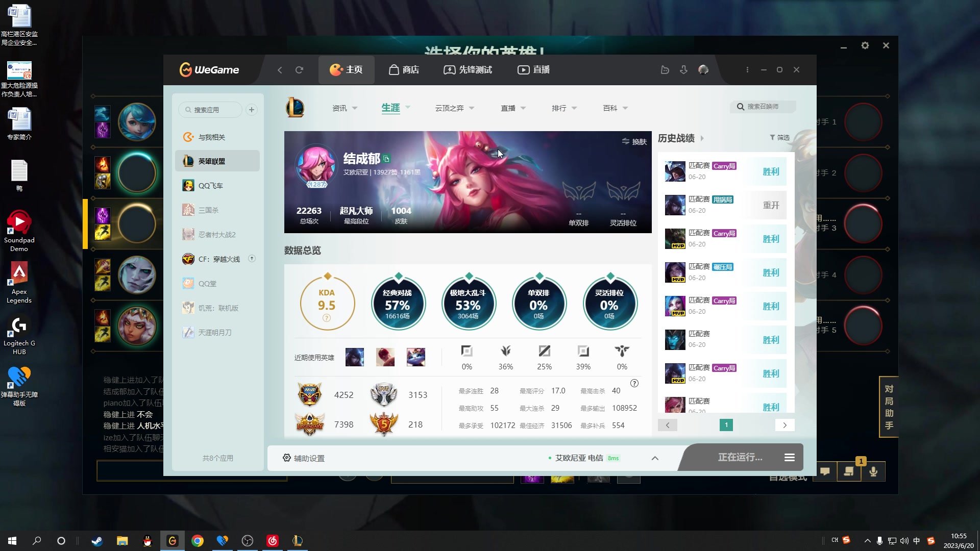The width and height of the screenshot is (980, 551).
Task: Open the 直播 tab in top bar
Action: 533,70
